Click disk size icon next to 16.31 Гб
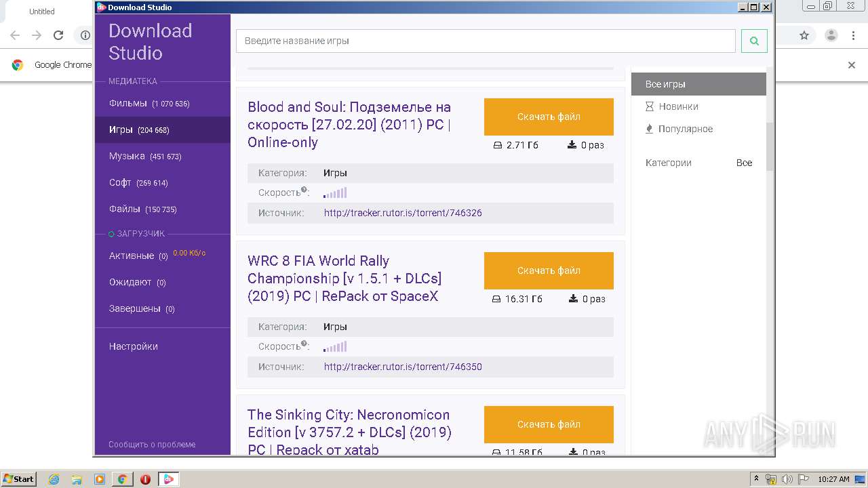The height and width of the screenshot is (488, 868). click(496, 299)
